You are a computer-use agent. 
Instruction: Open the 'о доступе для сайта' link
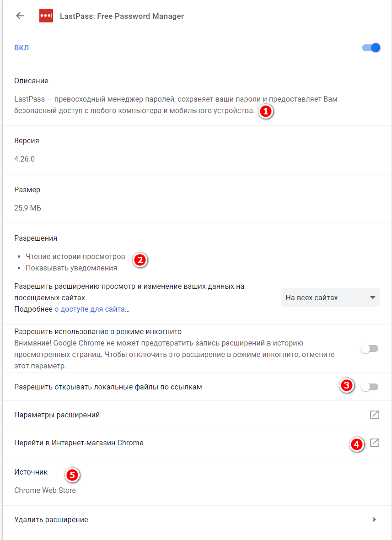(x=90, y=309)
